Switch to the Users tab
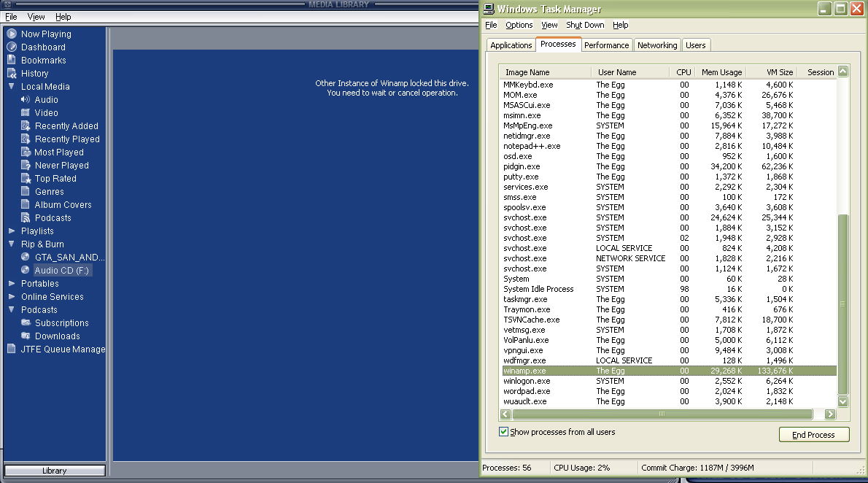Image resolution: width=868 pixels, height=483 pixels. point(696,45)
